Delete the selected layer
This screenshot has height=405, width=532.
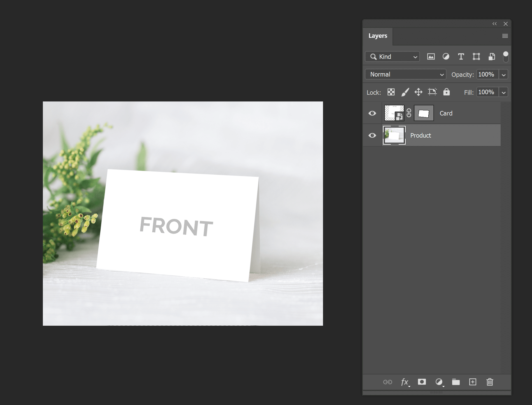point(489,382)
